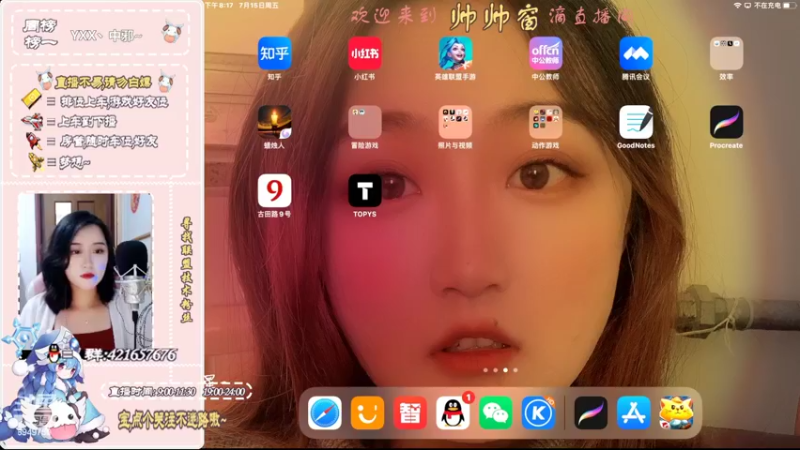Click the 周榜榜一 label

point(40,34)
